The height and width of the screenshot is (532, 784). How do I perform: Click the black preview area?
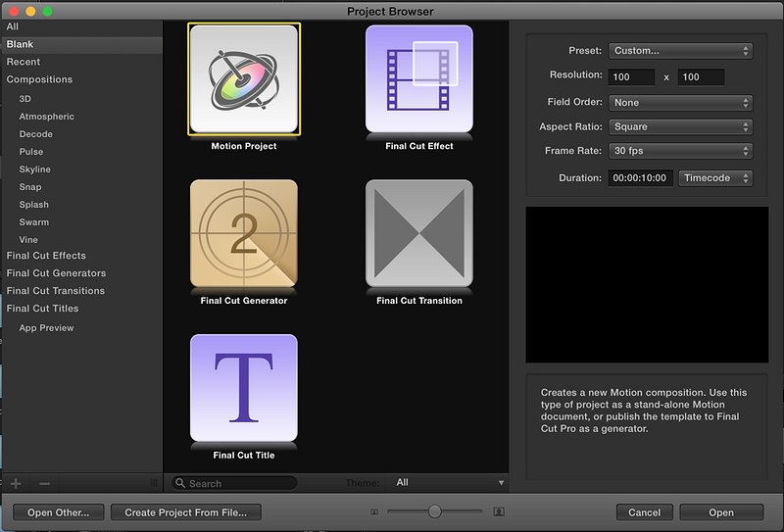click(x=647, y=284)
